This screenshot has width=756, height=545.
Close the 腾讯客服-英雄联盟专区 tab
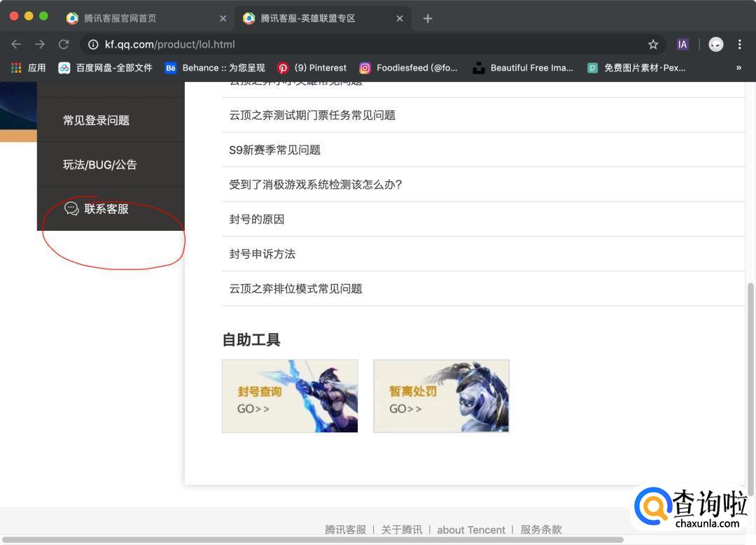(400, 18)
